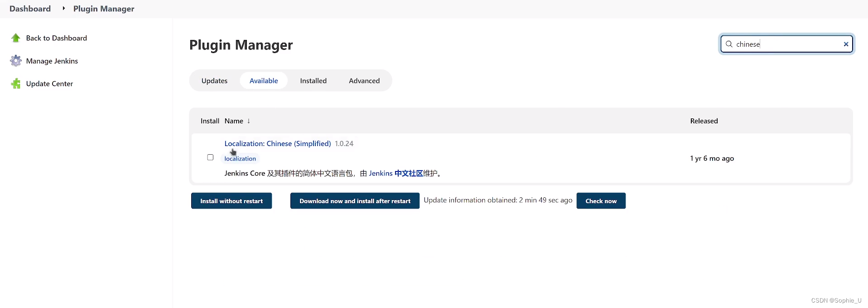
Task: Click the Plugin Manager breadcrumb
Action: (x=104, y=9)
